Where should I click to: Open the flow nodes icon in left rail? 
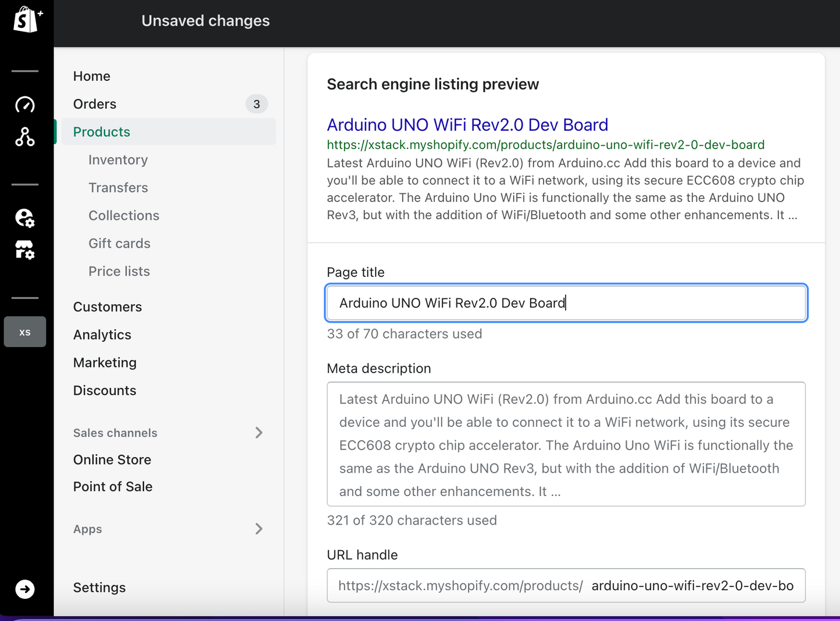(x=25, y=137)
